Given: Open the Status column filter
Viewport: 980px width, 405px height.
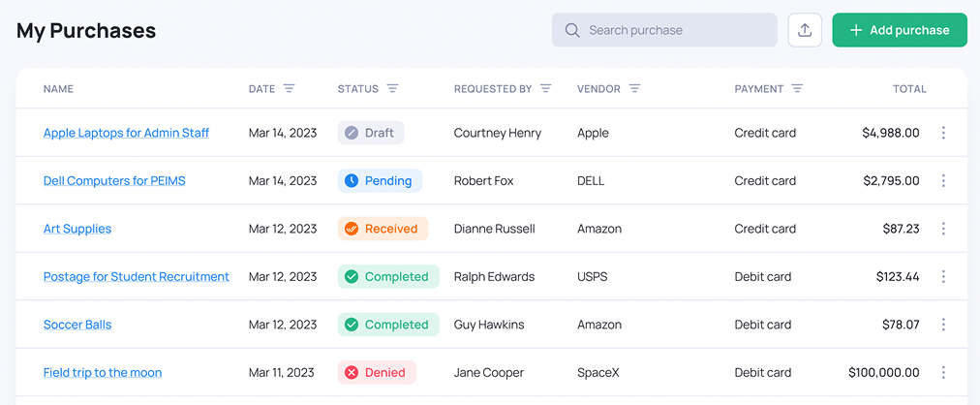Looking at the screenshot, I should click(x=392, y=89).
